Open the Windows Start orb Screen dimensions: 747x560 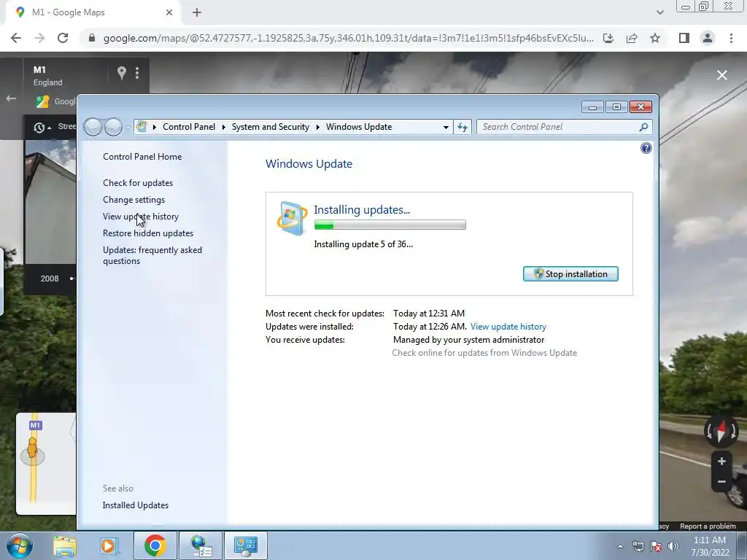coord(20,545)
